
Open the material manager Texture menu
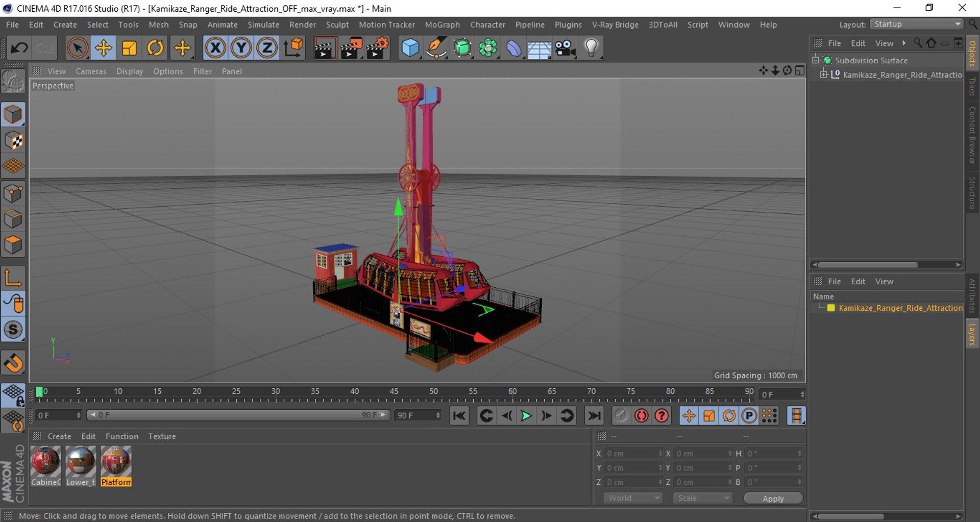coord(162,436)
